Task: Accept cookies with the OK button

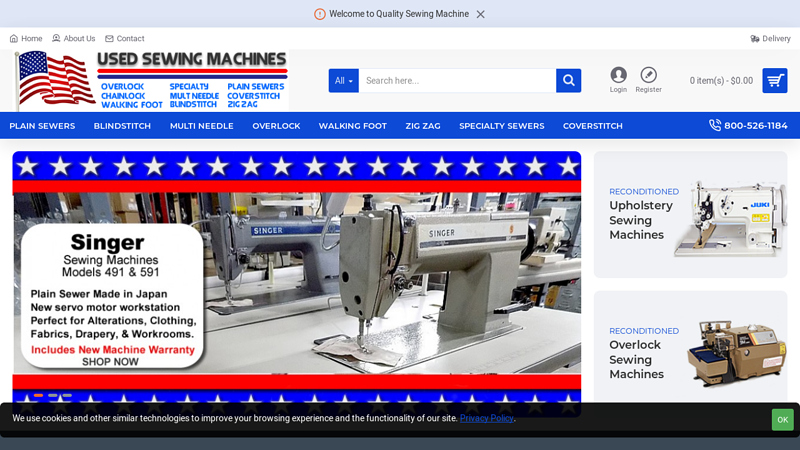Action: tap(783, 420)
